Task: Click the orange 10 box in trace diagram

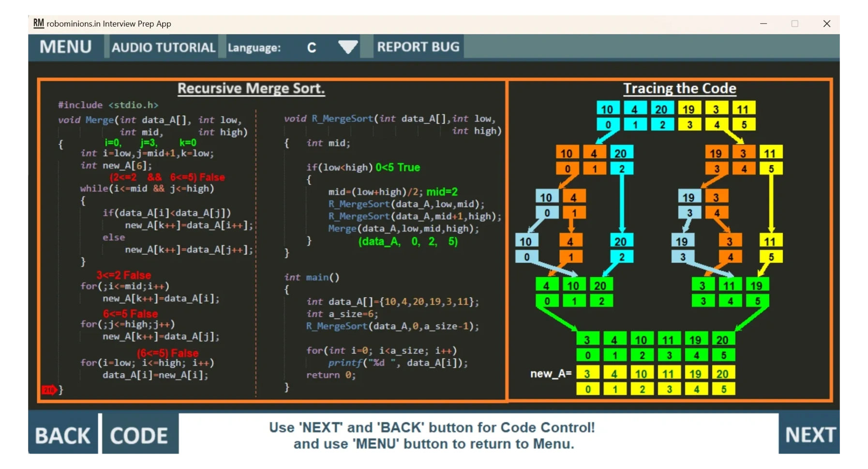Action: coord(567,152)
